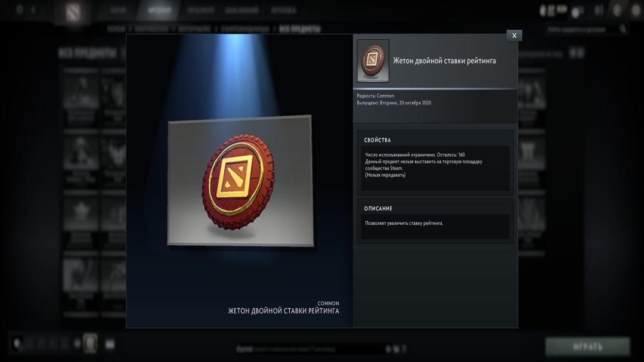Click the '(Нельзя передавать)' property line
Viewport: 644px width, 362px height.
[385, 175]
